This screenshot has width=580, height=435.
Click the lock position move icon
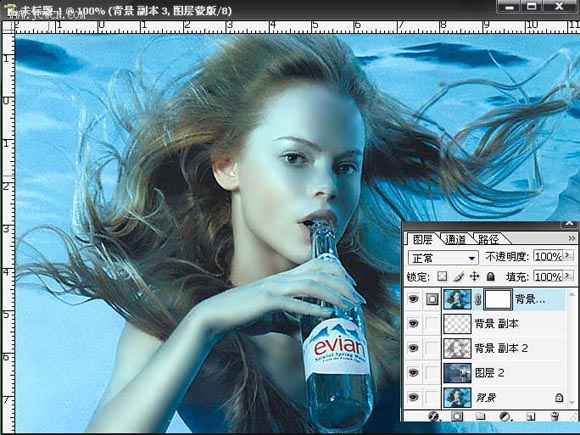(x=475, y=276)
